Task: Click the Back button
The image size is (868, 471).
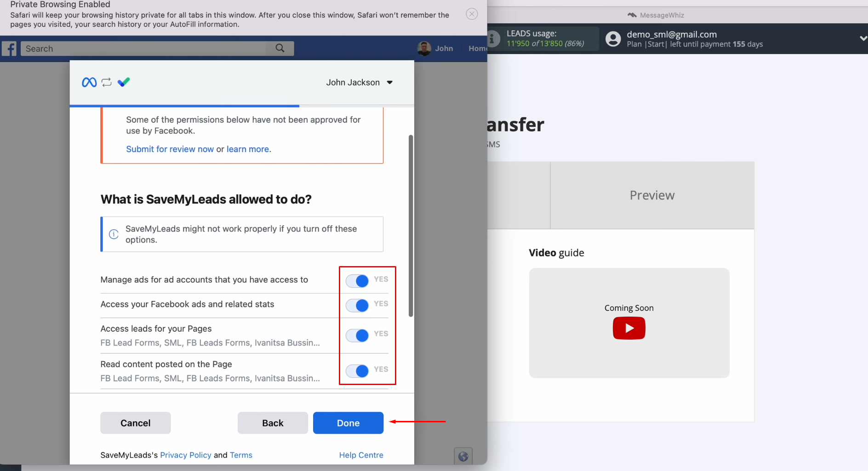Action: [x=273, y=423]
